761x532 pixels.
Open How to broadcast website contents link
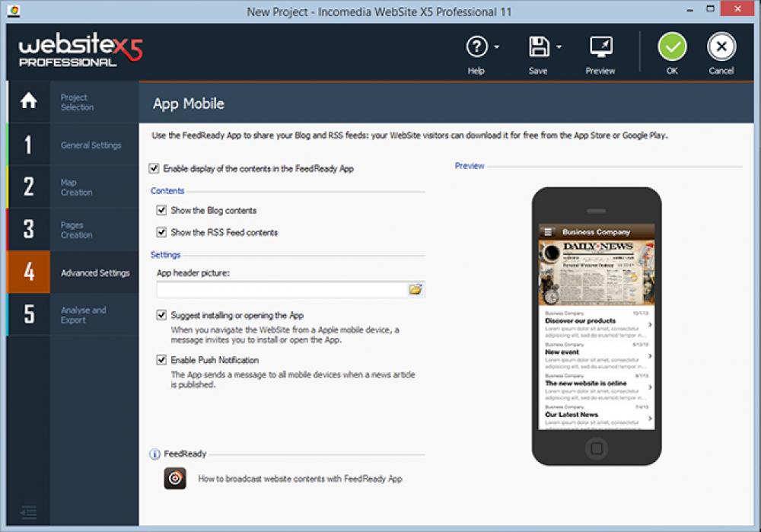coord(300,479)
